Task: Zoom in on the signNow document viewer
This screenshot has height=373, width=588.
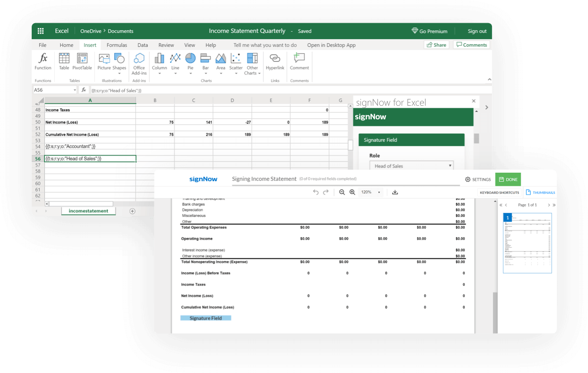Action: coord(352,192)
